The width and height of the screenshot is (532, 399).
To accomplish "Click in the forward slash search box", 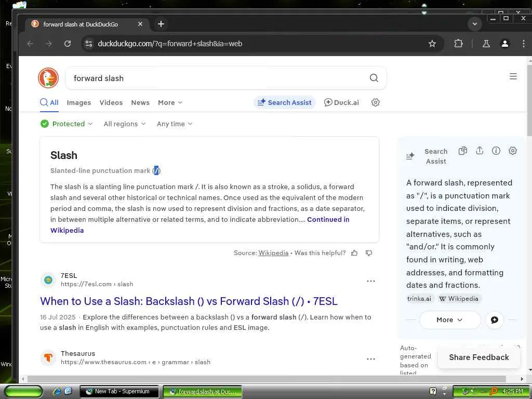I will [x=217, y=78].
